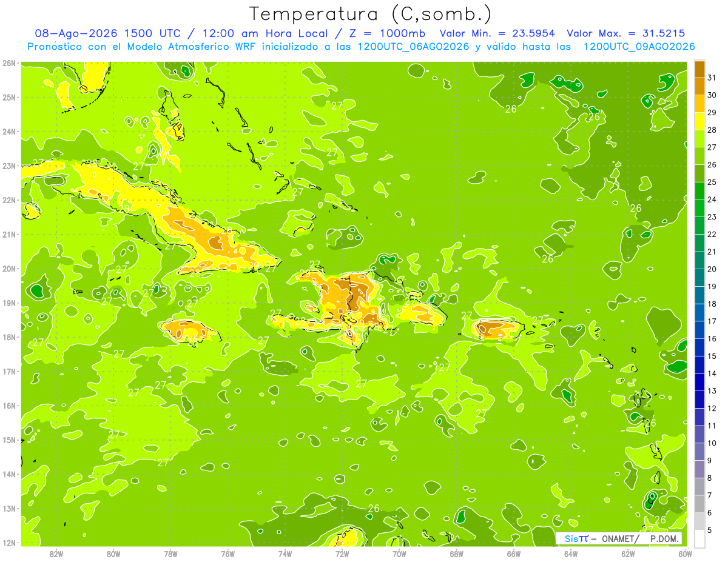
Task: Click the "25N" latitude axis label
Action: pos(9,97)
